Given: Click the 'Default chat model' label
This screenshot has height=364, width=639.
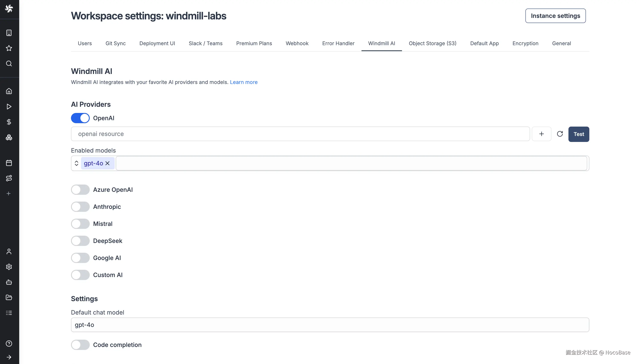Looking at the screenshot, I should 97,312.
